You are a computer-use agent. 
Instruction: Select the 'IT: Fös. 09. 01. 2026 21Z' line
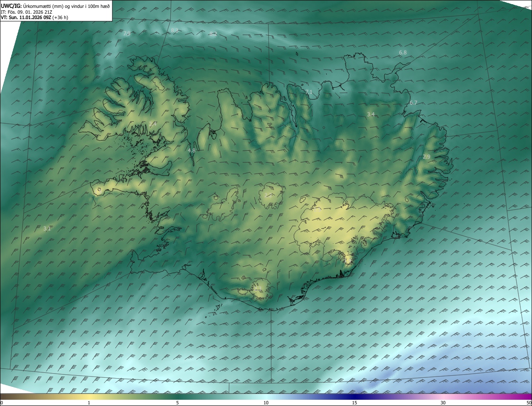(27, 12)
